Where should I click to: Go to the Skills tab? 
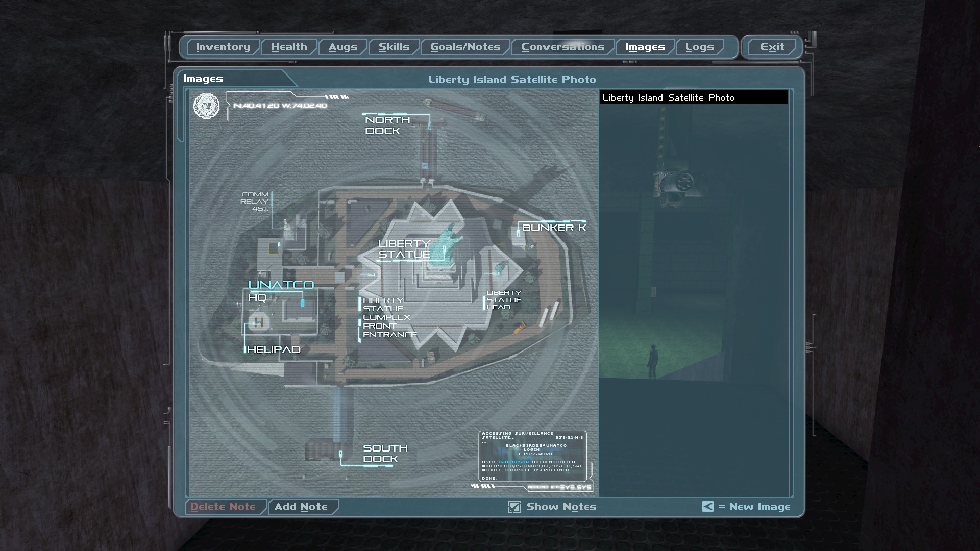tap(394, 47)
